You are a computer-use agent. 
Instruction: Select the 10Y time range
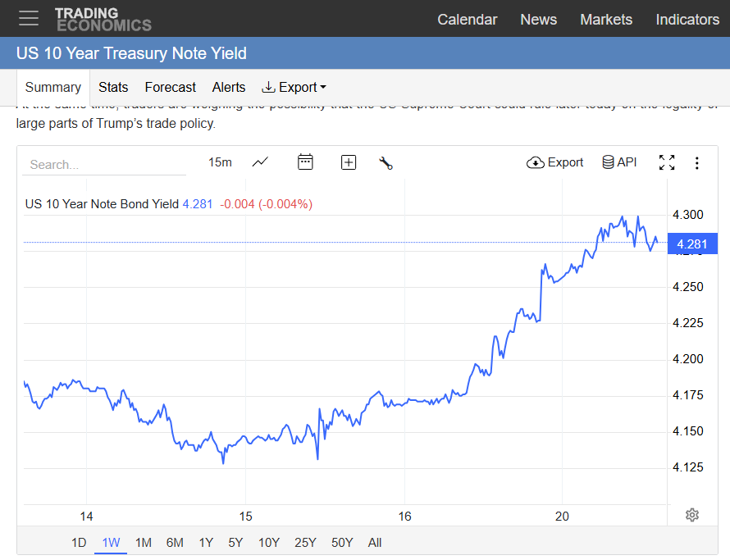click(269, 543)
